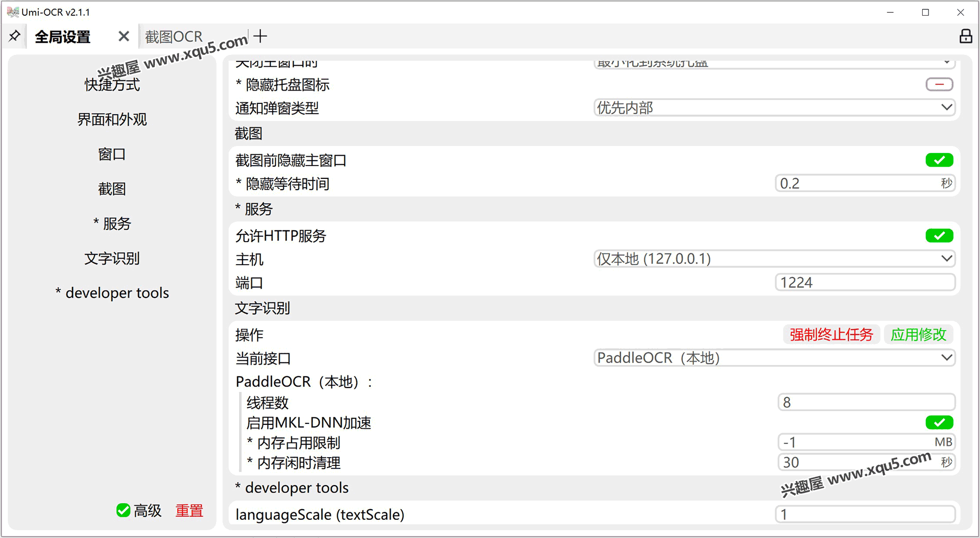The image size is (980, 538).
Task: Click the 操作 row label
Action: [249, 335]
